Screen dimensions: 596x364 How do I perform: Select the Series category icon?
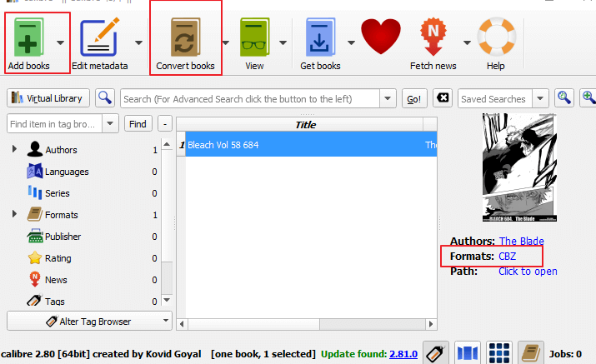[x=34, y=192]
